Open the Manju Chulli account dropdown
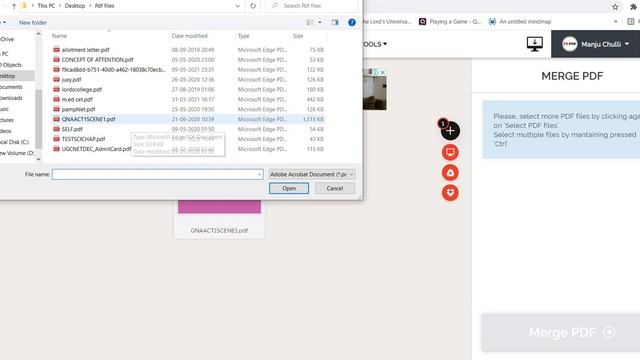 click(596, 44)
